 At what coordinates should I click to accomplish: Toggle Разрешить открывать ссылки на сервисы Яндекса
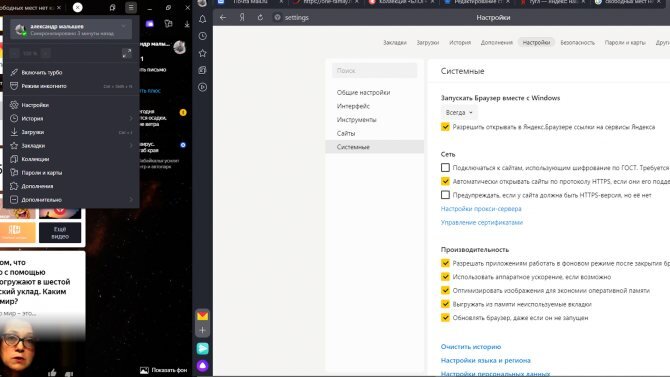tap(445, 127)
